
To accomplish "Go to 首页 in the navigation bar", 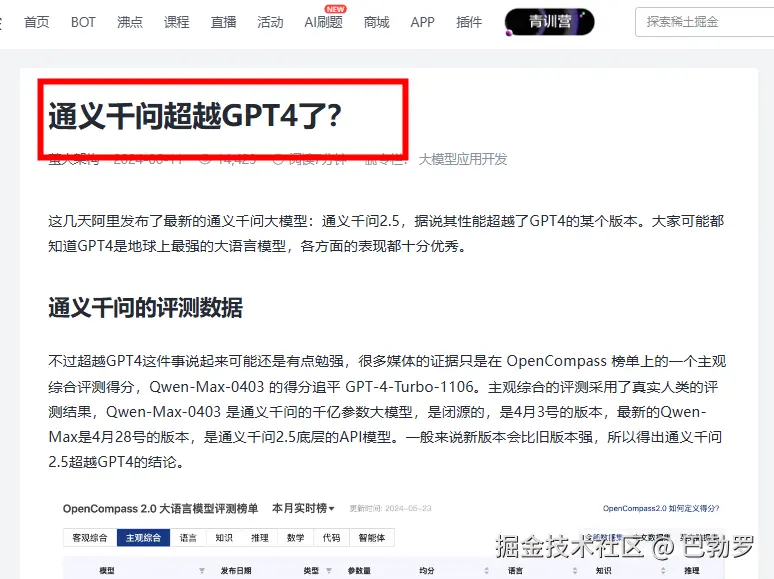I will (x=37, y=22).
